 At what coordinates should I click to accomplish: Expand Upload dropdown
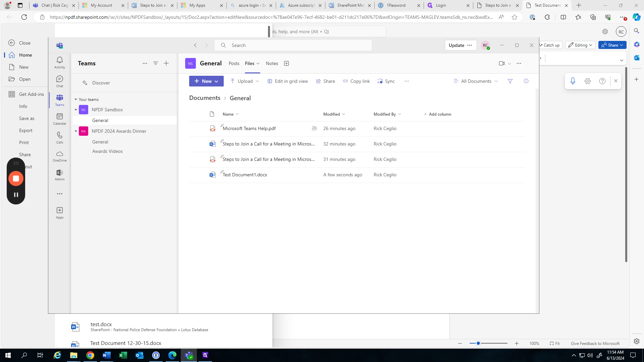click(258, 81)
